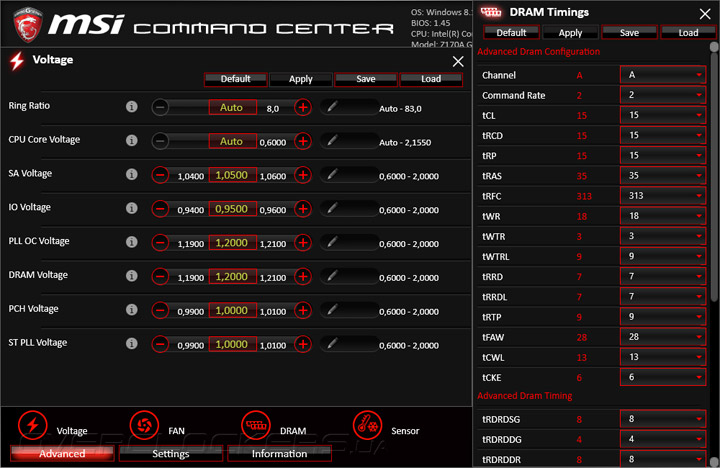Show info for SA Voltage
The height and width of the screenshot is (468, 720).
(132, 174)
